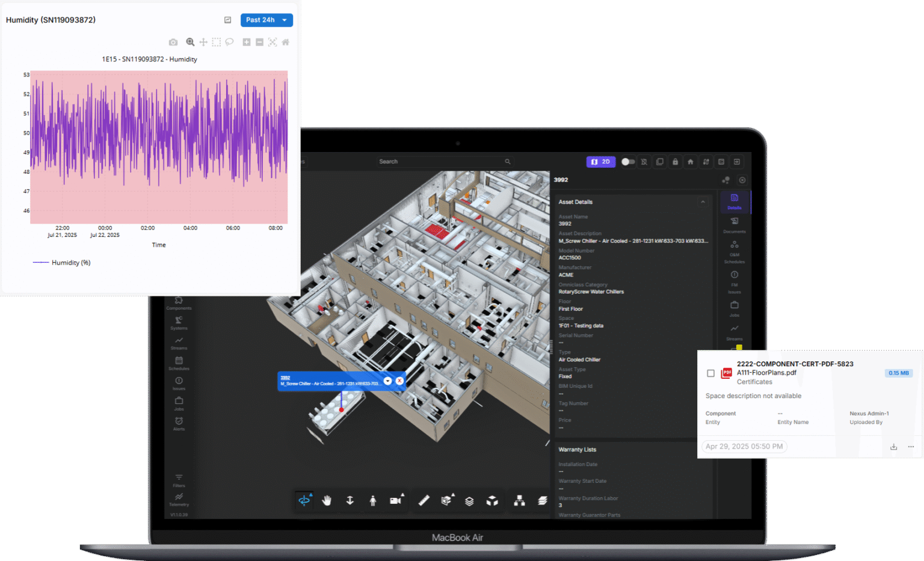Screen dimensions: 924x561
Task: Download the A111-FloorPlans.pdf file
Action: 893,447
